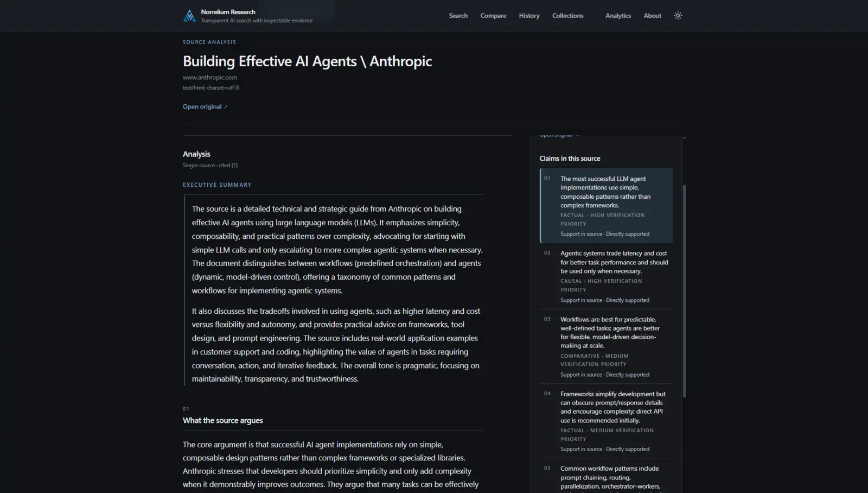This screenshot has height=493, width=868.
Task: Click the Norrelium Research title text
Action: [228, 12]
